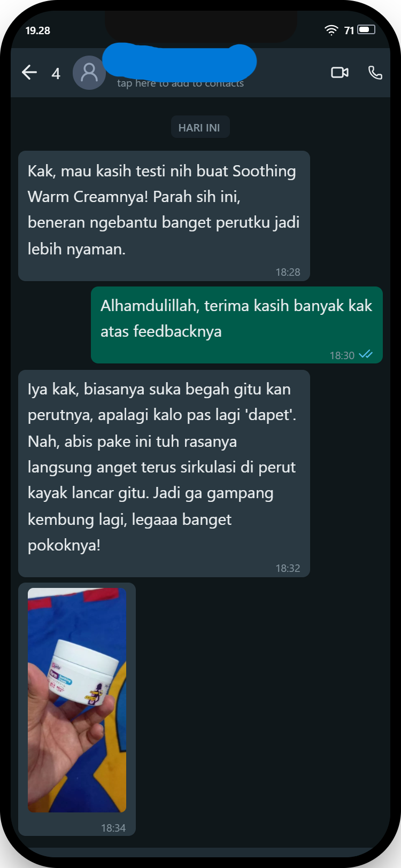This screenshot has height=868, width=401.
Task: Open the contact's profile avatar
Action: [x=89, y=73]
